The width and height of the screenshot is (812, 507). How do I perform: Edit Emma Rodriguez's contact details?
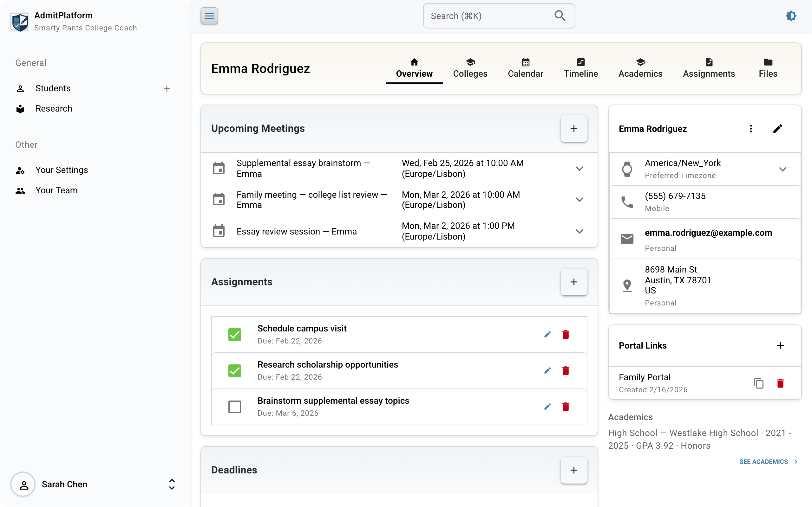(778, 128)
